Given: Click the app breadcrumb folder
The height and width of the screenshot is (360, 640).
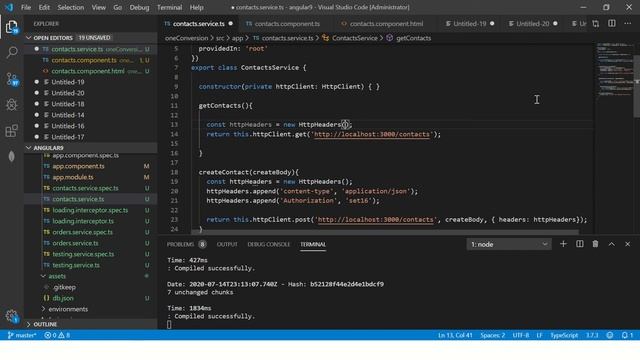Looking at the screenshot, I should [x=238, y=38].
